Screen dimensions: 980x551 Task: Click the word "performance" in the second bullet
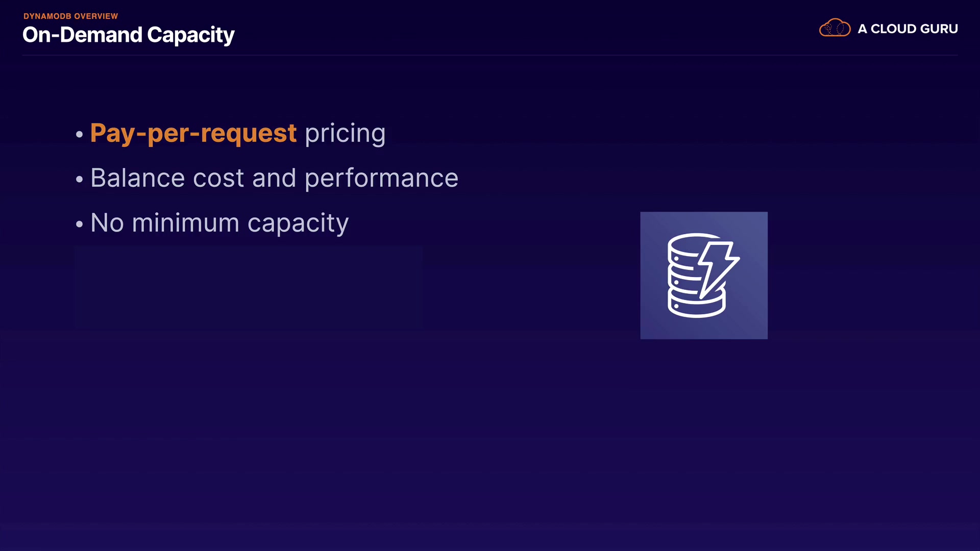(x=381, y=178)
